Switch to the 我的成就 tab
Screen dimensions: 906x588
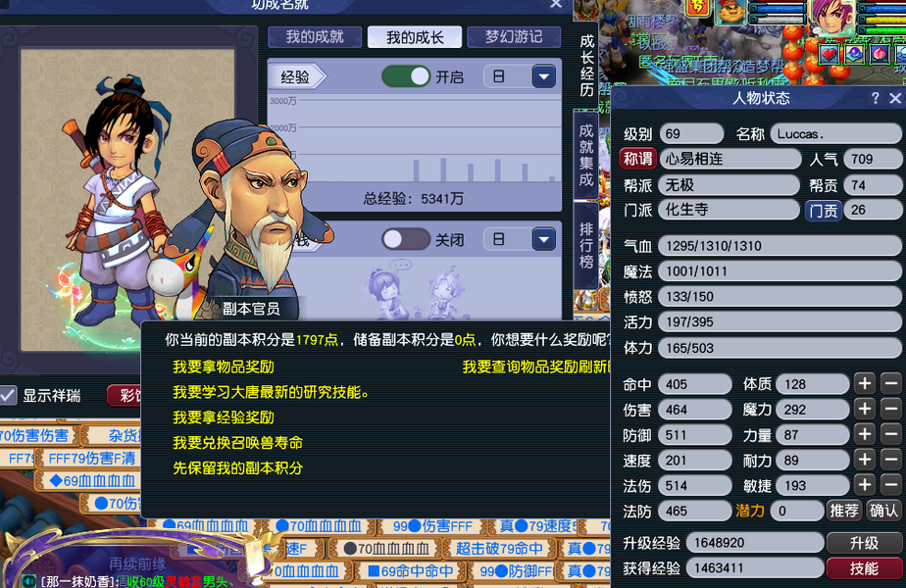[315, 37]
